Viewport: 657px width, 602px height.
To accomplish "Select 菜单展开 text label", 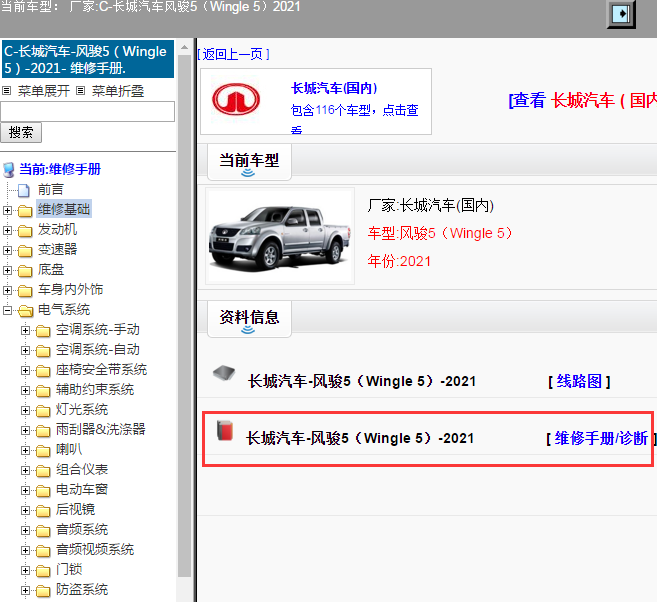I will pyautogui.click(x=44, y=91).
